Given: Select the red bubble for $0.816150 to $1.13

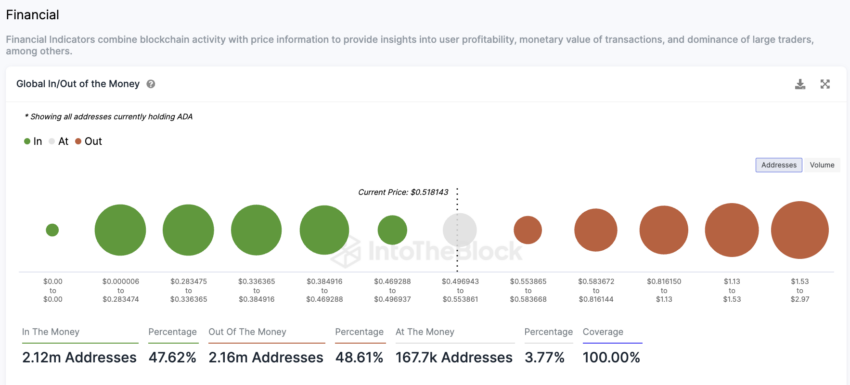Looking at the screenshot, I should tap(664, 230).
